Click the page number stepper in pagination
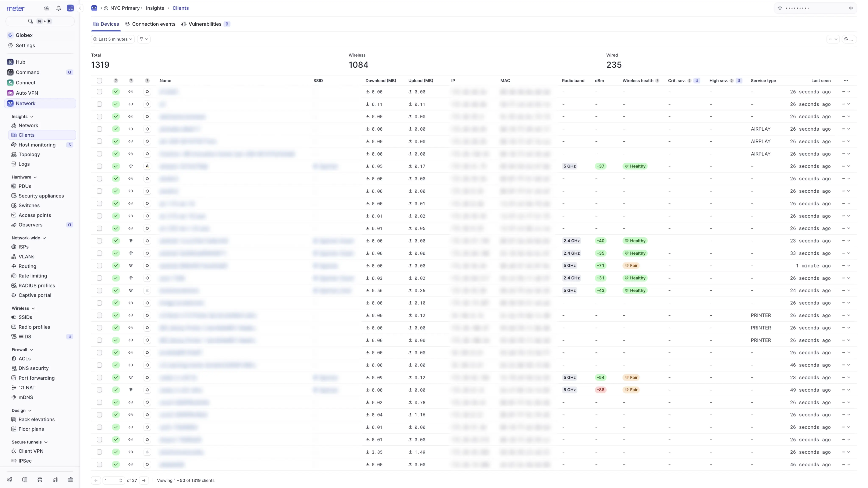The width and height of the screenshot is (868, 488). (x=120, y=480)
